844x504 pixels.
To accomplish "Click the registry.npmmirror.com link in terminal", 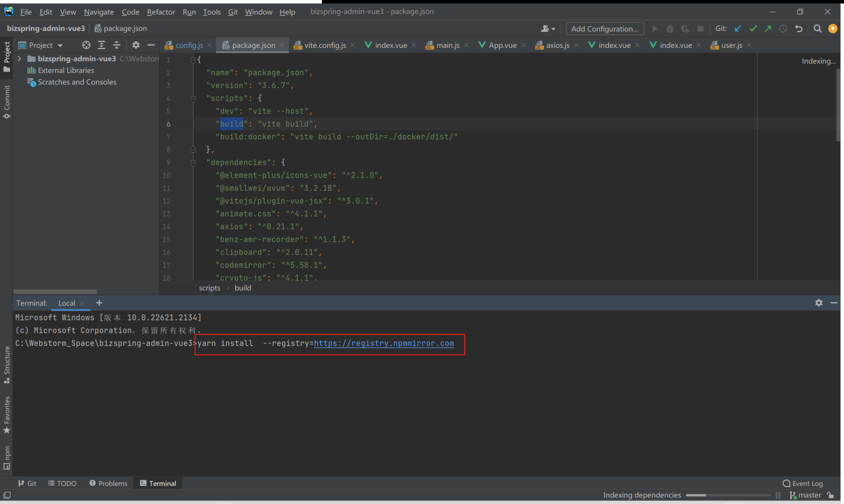I will (x=384, y=344).
